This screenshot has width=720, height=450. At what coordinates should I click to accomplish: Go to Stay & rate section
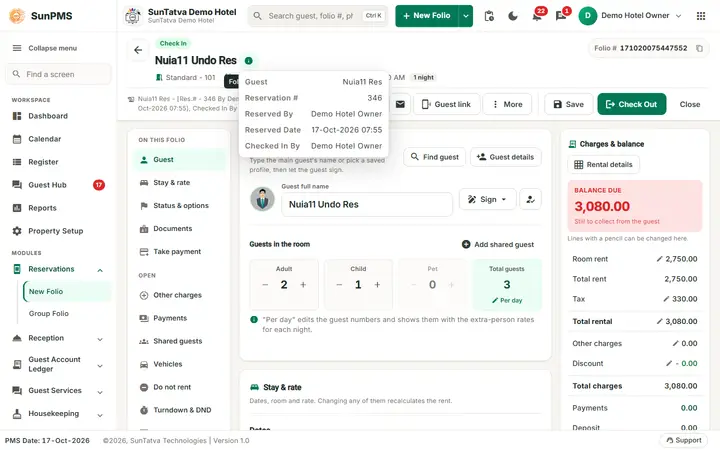180,183
